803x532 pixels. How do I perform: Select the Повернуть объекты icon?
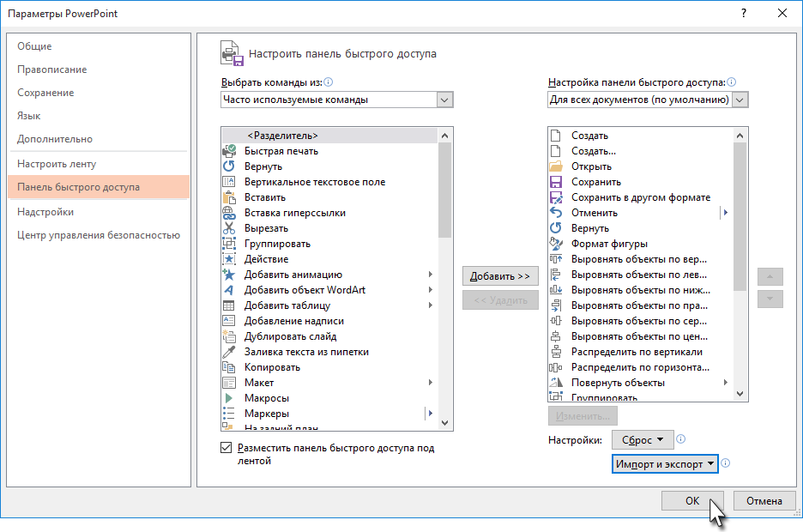pos(556,383)
